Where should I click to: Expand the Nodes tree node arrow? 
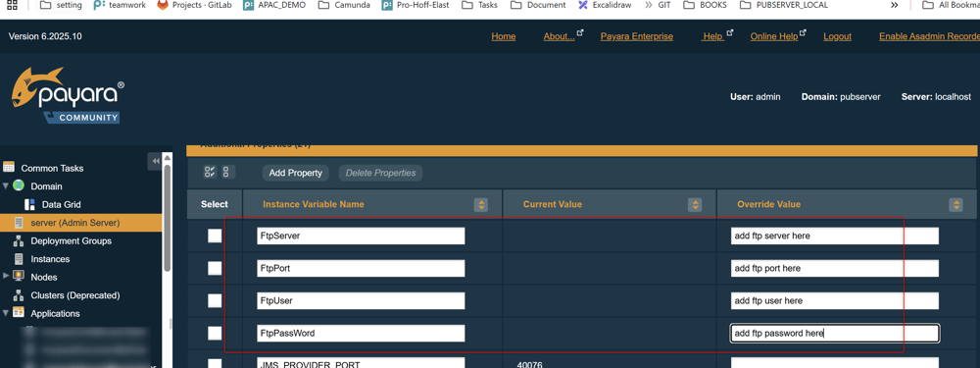pyautogui.click(x=6, y=276)
